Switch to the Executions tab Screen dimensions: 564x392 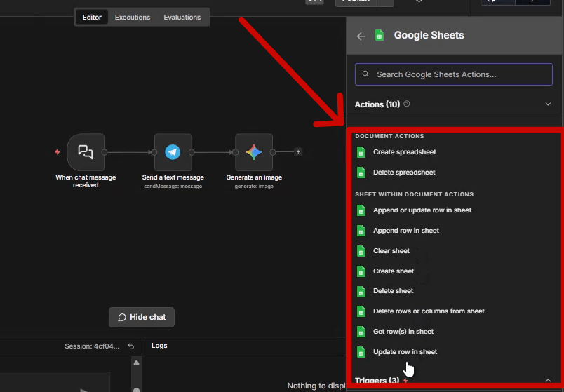click(x=133, y=17)
